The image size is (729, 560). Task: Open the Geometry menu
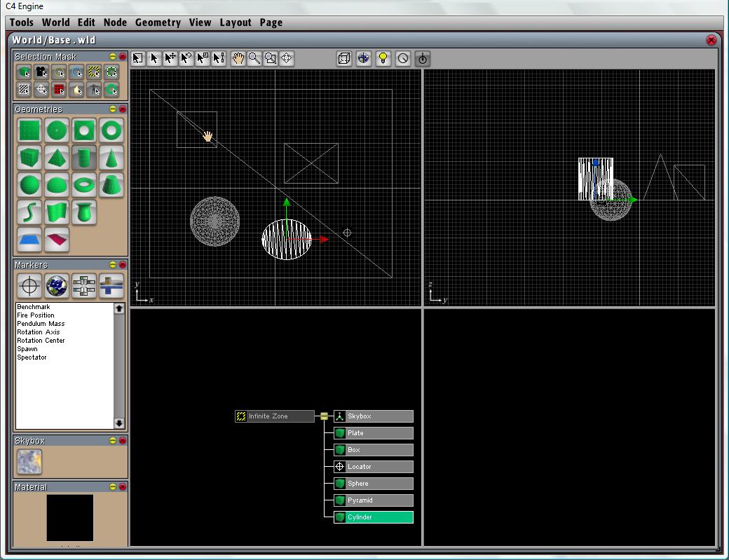(158, 22)
